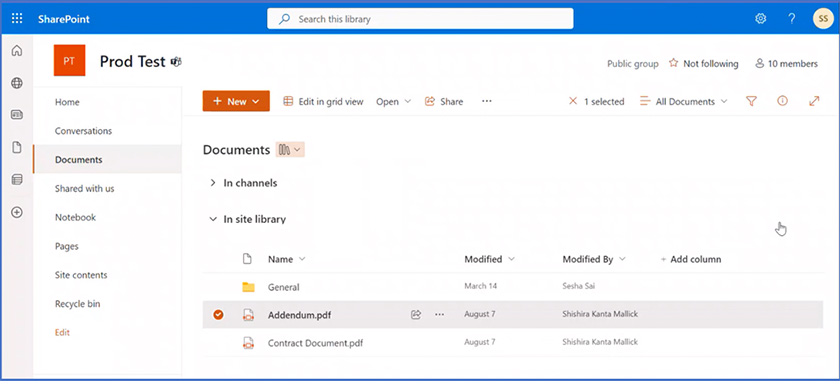This screenshot has height=390, width=840.
Task: Open the details pane info icon
Action: pos(783,101)
